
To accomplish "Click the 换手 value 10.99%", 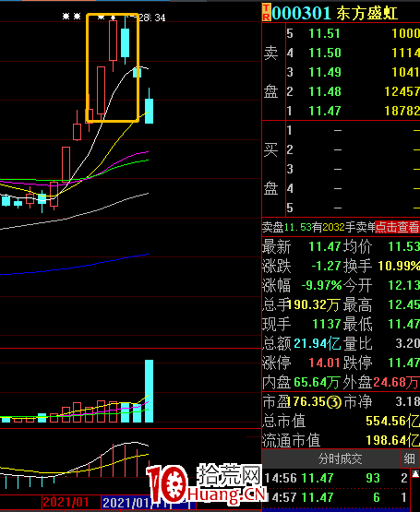I will tap(399, 266).
